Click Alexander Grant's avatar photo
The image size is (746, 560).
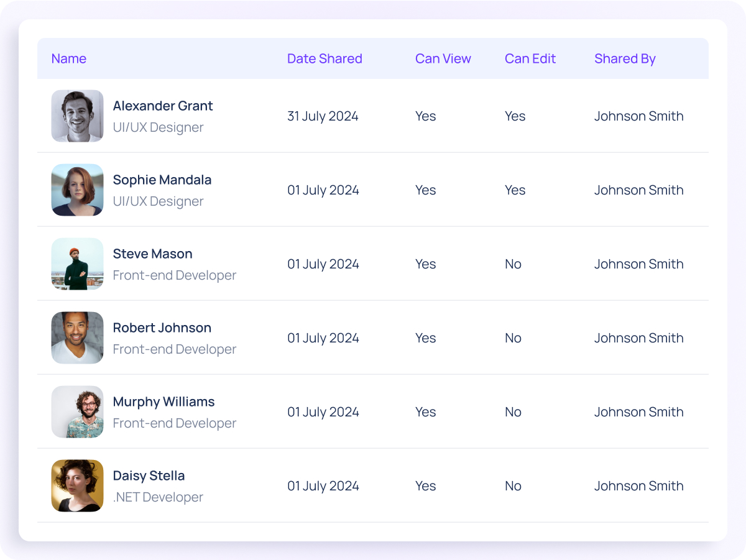[x=77, y=116]
